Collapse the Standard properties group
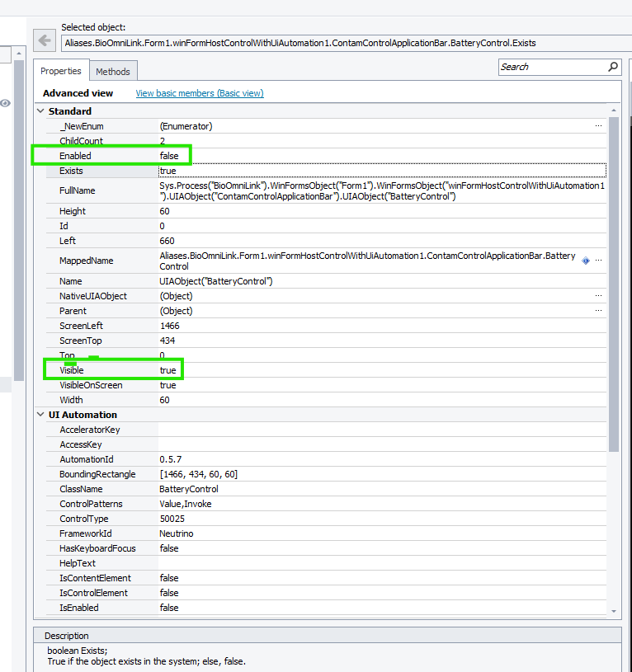This screenshot has width=632, height=672. pos(40,111)
